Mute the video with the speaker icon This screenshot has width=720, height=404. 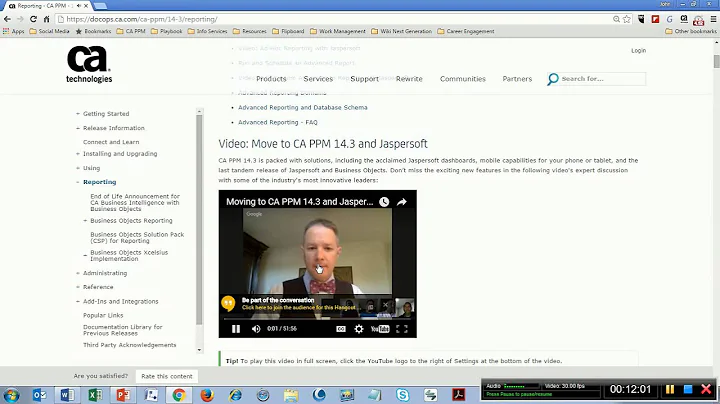(256, 329)
